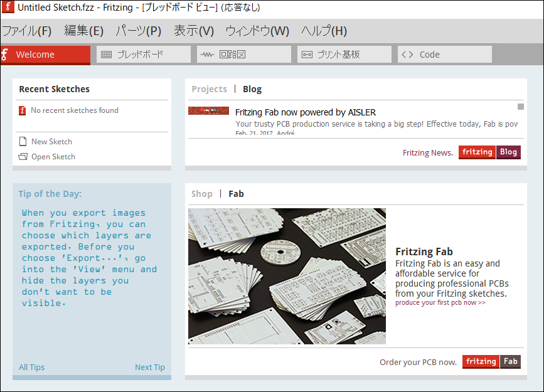The image size is (544, 392).
Task: Show the Next Tip
Action: coord(150,367)
